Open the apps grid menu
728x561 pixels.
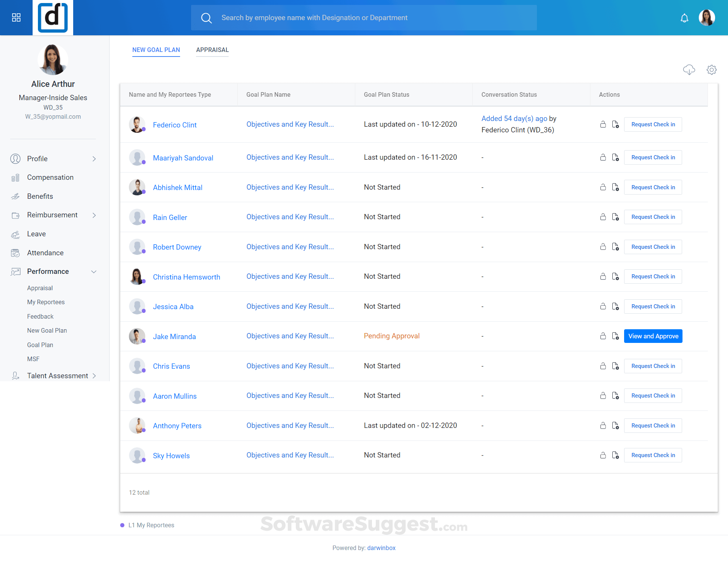(x=16, y=17)
